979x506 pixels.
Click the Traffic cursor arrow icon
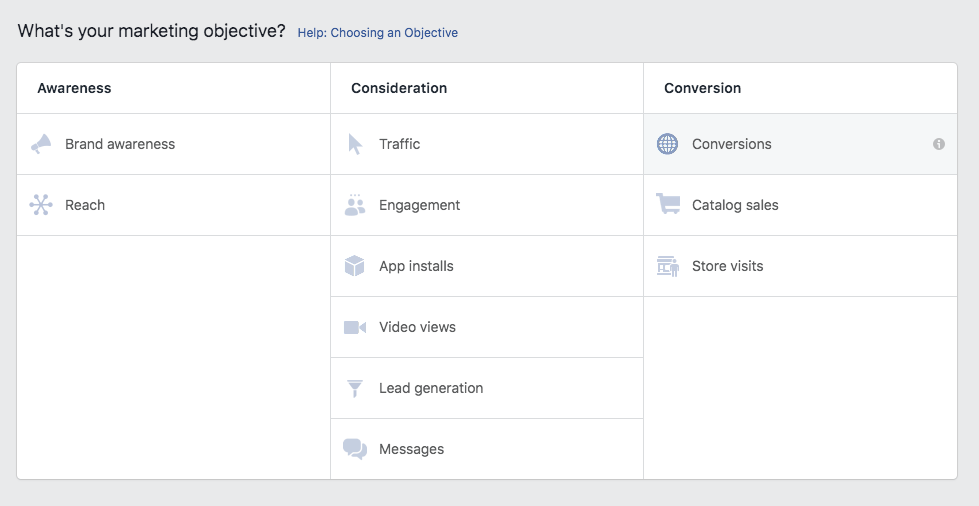tap(355, 144)
